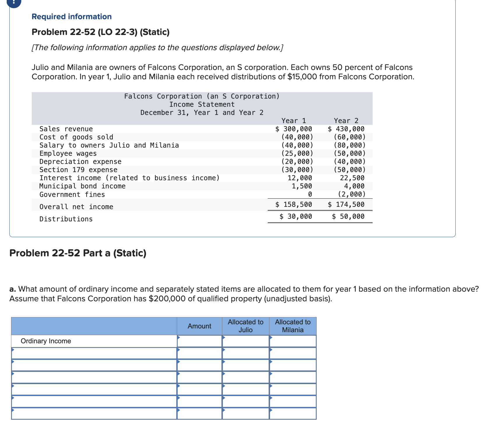Click the Problem 22-52 Part a heading
The height and width of the screenshot is (427, 504).
[78, 253]
